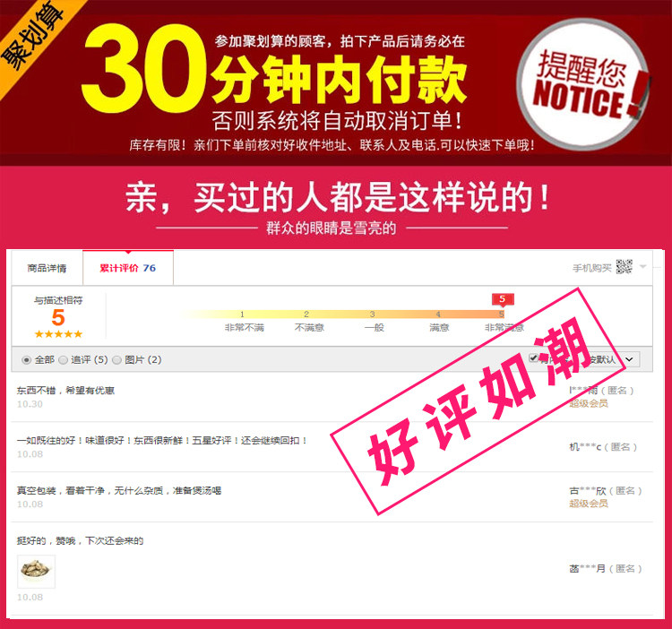Image resolution: width=672 pixels, height=629 pixels.
Task: Click the 非常满意 end of rating bar
Action: pos(504,328)
